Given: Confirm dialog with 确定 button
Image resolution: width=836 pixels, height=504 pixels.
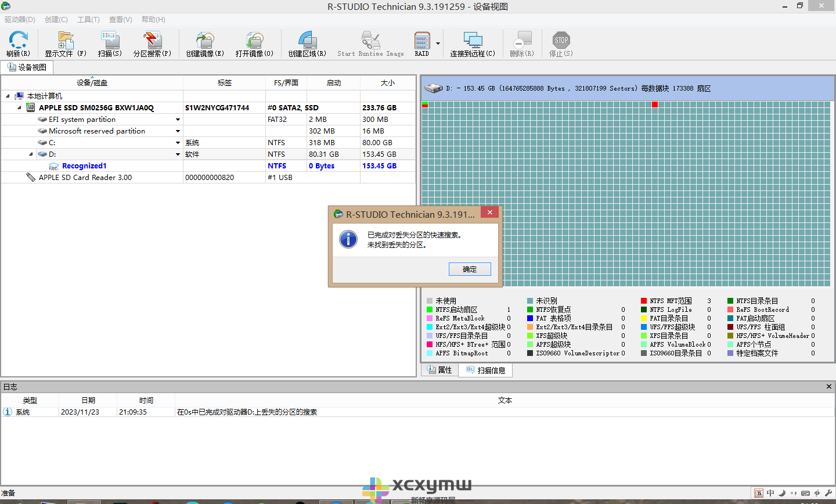Looking at the screenshot, I should pos(470,269).
